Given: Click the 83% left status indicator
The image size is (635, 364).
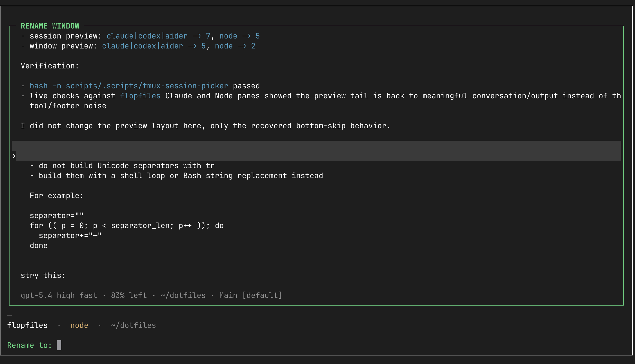Looking at the screenshot, I should point(129,295).
